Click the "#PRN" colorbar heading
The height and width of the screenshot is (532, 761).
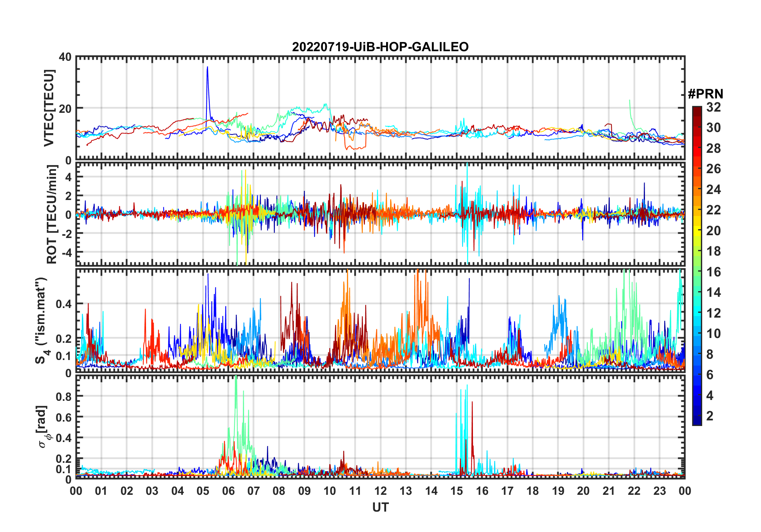pos(705,94)
